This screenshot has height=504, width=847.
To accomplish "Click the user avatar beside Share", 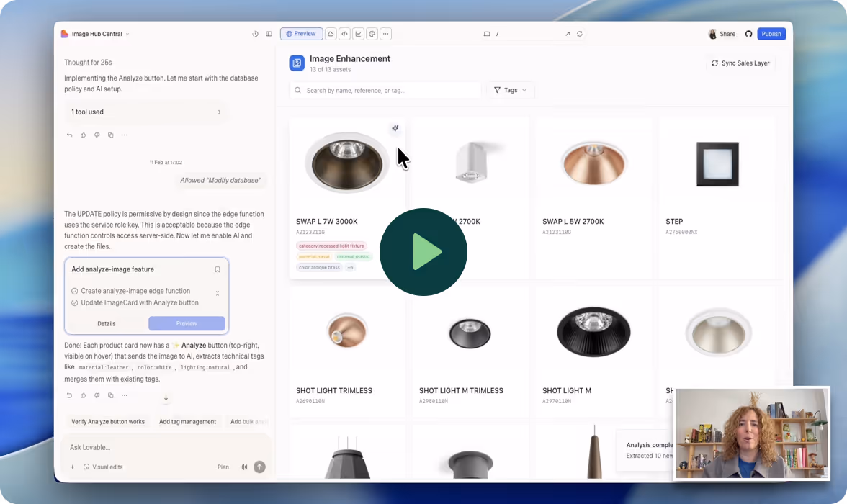I will (x=712, y=34).
